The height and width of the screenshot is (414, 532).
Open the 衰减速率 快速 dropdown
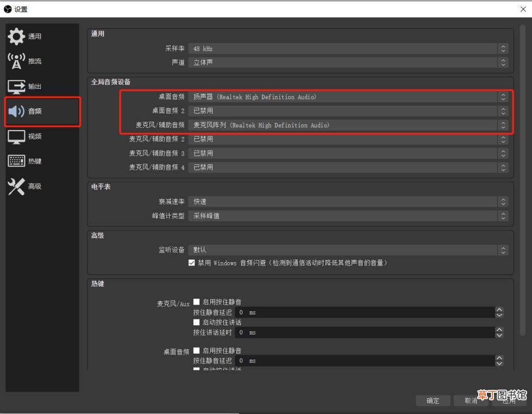click(x=348, y=202)
